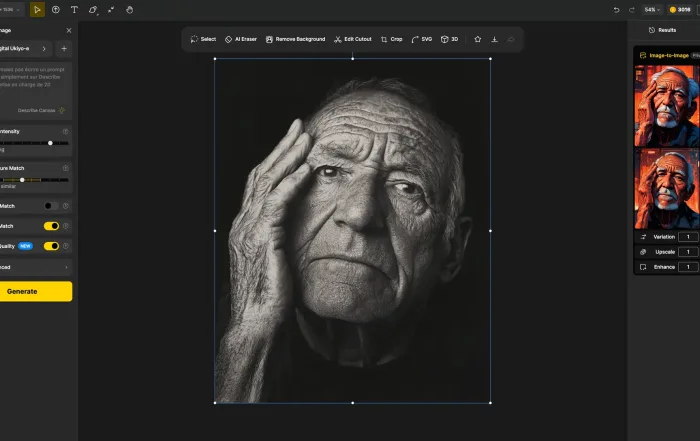Image resolution: width=700 pixels, height=441 pixels.
Task: Select the Text tool
Action: [74, 9]
